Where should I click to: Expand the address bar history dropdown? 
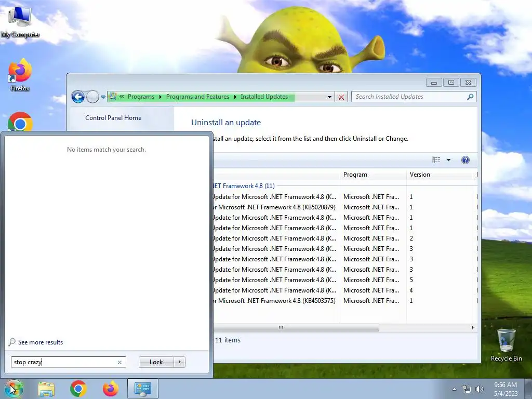click(329, 97)
